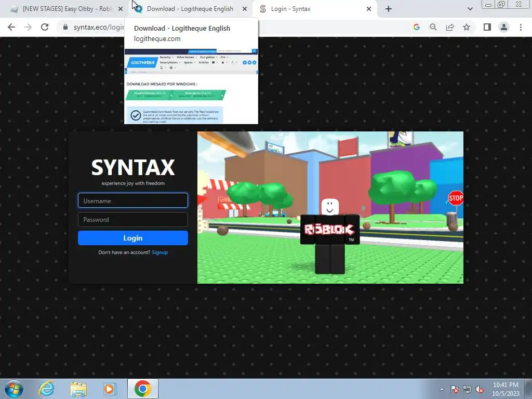Image resolution: width=532 pixels, height=399 pixels.
Task: Close the Login - Syntax tab
Action: [369, 9]
